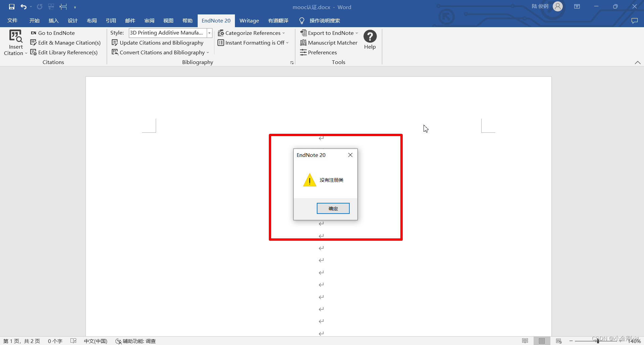Switch to the EndNote 20 ribbon tab

(x=216, y=20)
